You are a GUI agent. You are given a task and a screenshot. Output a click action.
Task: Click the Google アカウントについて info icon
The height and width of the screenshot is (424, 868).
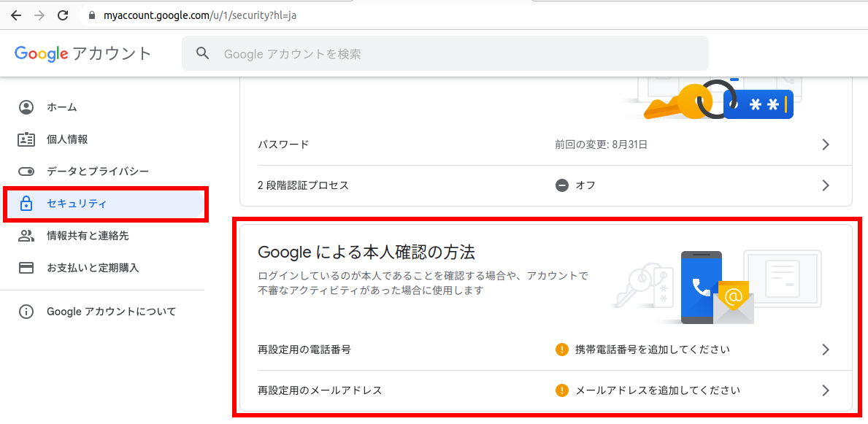coord(26,312)
